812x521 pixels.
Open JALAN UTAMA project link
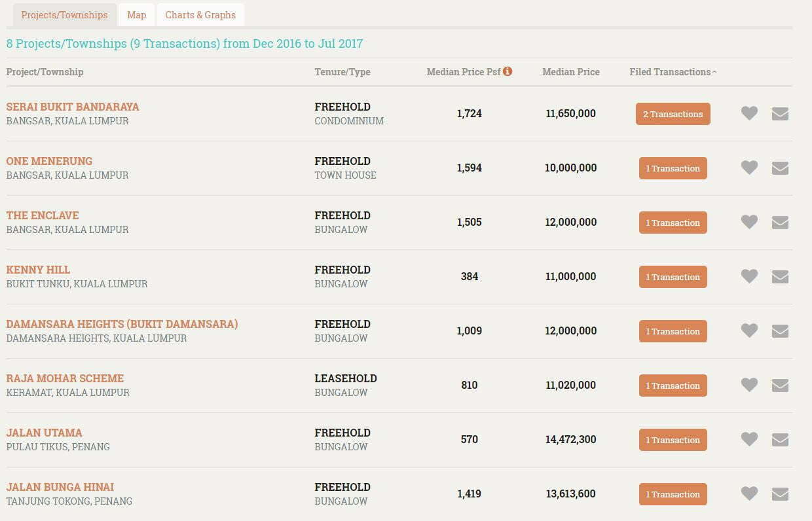(44, 433)
